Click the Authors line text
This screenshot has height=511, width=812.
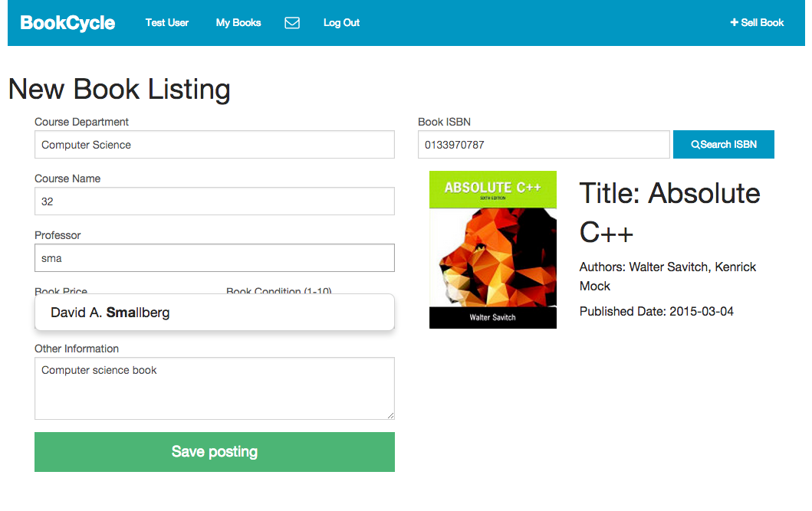668,277
